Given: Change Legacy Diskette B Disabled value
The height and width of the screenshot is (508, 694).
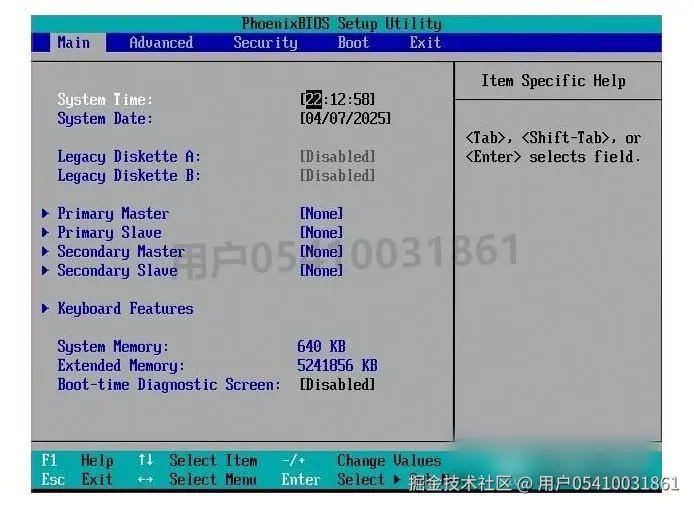Looking at the screenshot, I should pos(337,175).
